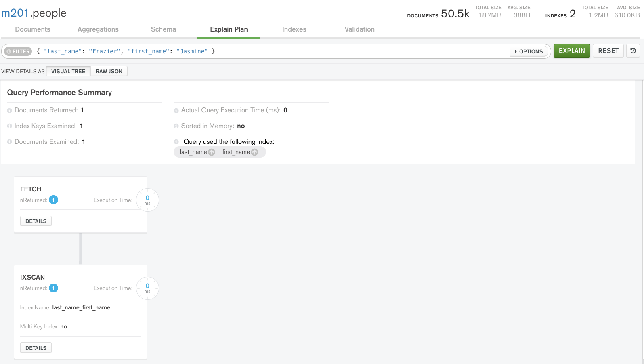Click info icon beside Documents Returned
This screenshot has height=364, width=644.
[x=10, y=111]
